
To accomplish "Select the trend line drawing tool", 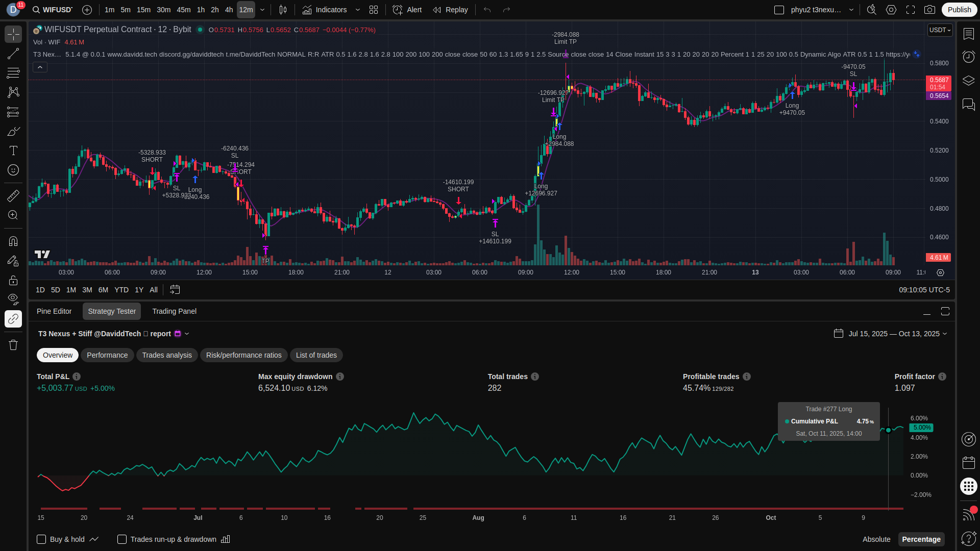I will pos(13,54).
